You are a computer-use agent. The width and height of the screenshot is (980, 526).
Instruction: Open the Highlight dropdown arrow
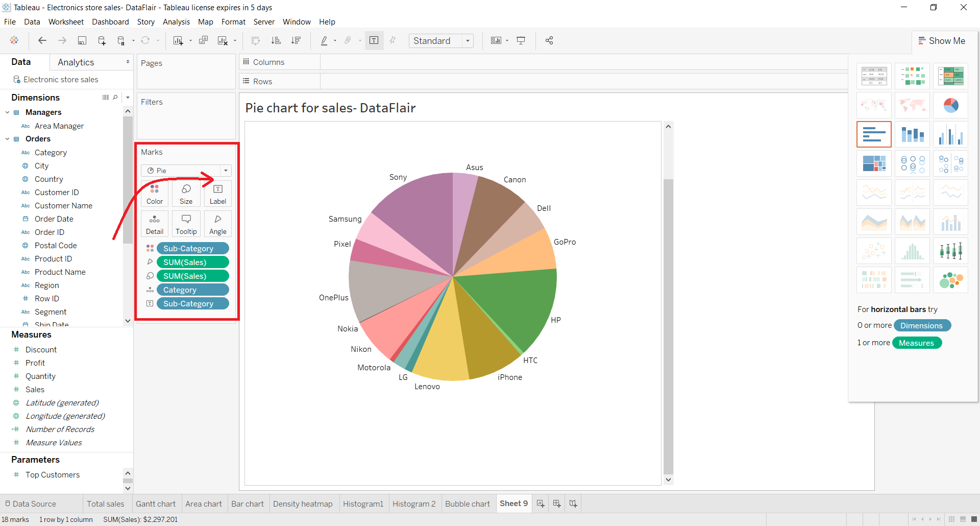pos(335,41)
